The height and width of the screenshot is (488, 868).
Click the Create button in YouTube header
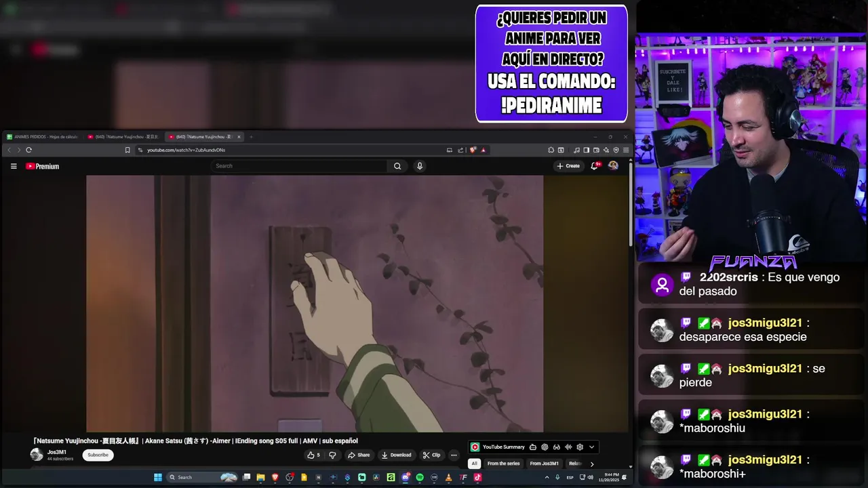pos(568,166)
